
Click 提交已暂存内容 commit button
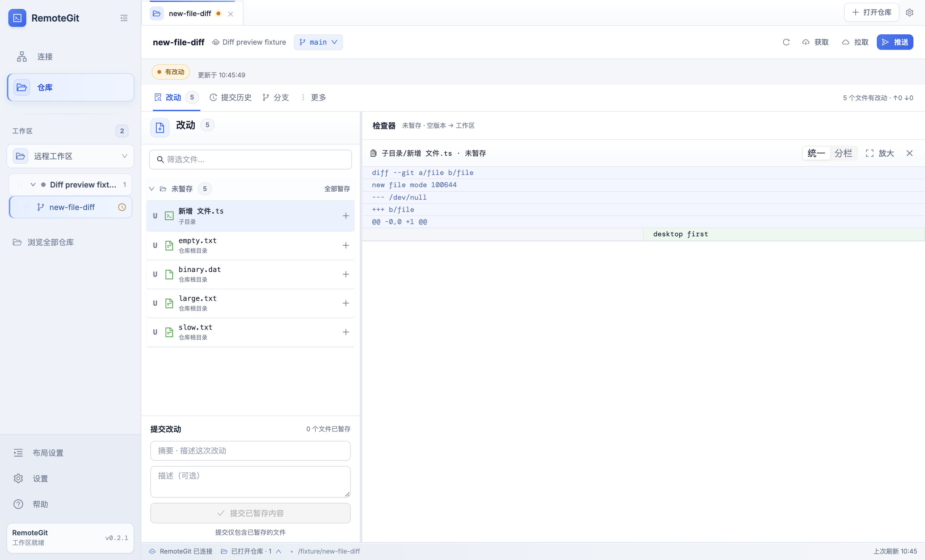(x=251, y=513)
